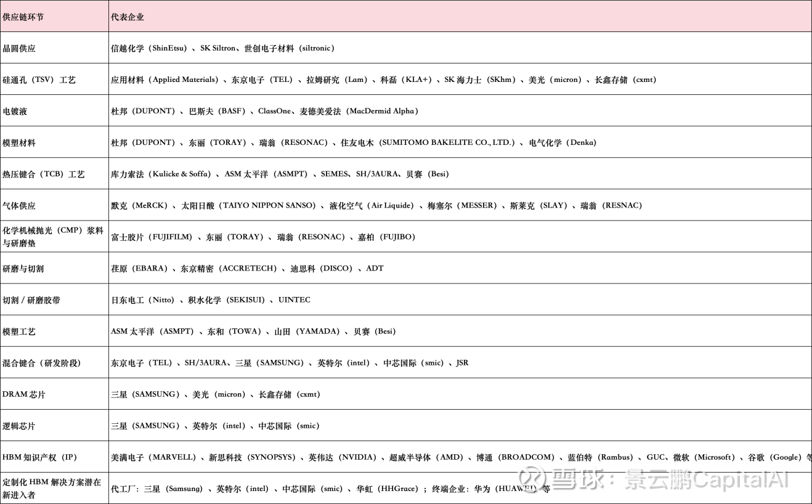812x504 pixels.
Task: Click the company "富士胶片（FUJIFILM）"
Action: (152, 237)
